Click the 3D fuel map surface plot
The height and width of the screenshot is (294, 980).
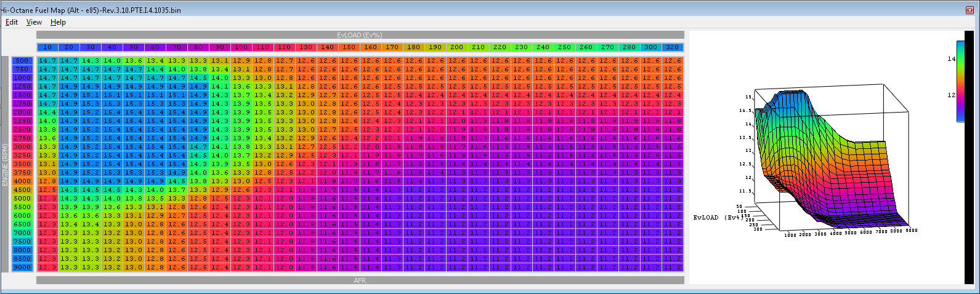825,166
